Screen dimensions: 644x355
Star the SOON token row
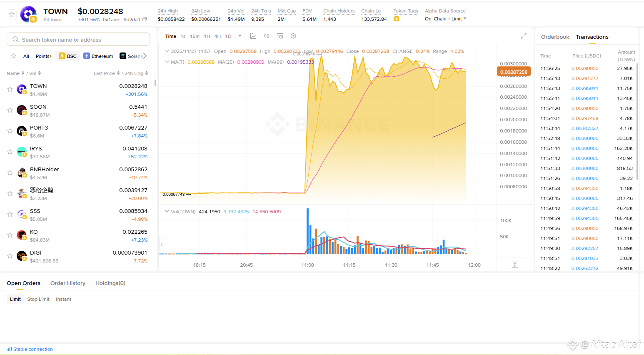coord(10,110)
